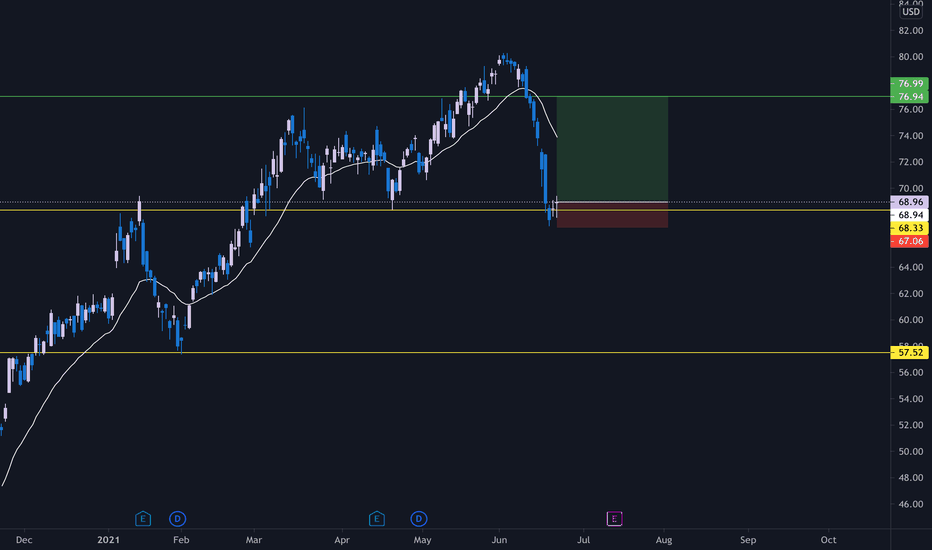This screenshot has height=550, width=932.
Task: Select the red 67.06 stop-loss label
Action: click(x=909, y=241)
